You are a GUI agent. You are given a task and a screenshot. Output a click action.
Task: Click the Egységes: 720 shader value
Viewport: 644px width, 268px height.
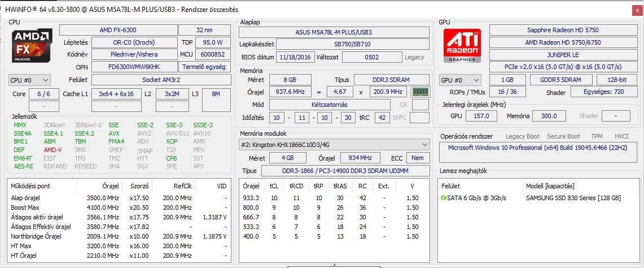604,92
